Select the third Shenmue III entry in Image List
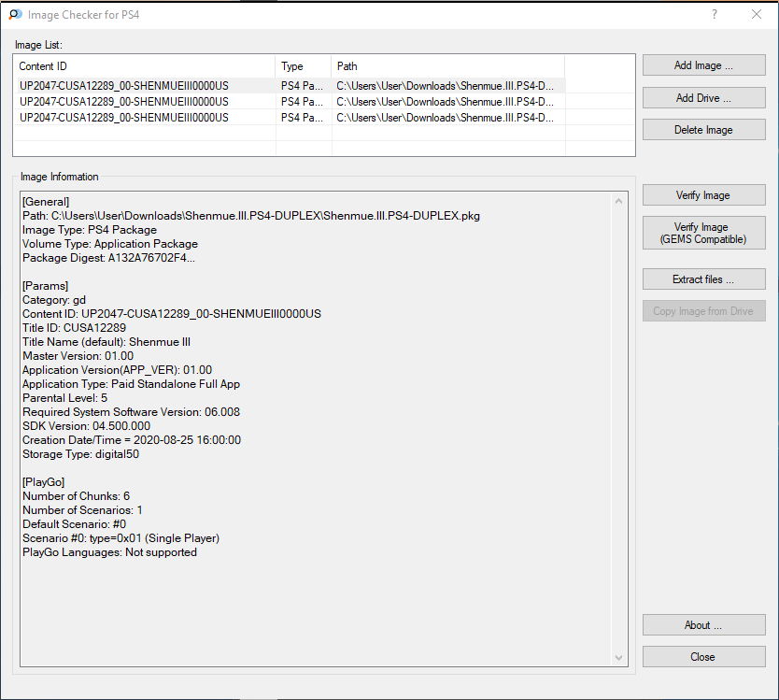Image resolution: width=779 pixels, height=700 pixels. [291, 118]
